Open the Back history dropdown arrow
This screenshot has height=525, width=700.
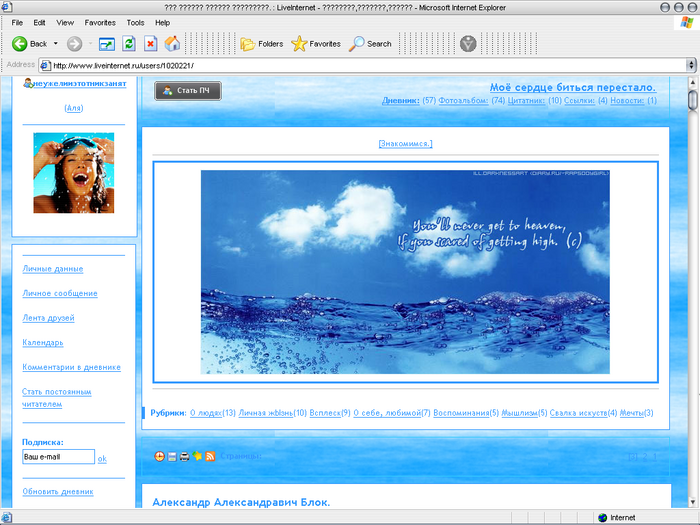(x=56, y=44)
